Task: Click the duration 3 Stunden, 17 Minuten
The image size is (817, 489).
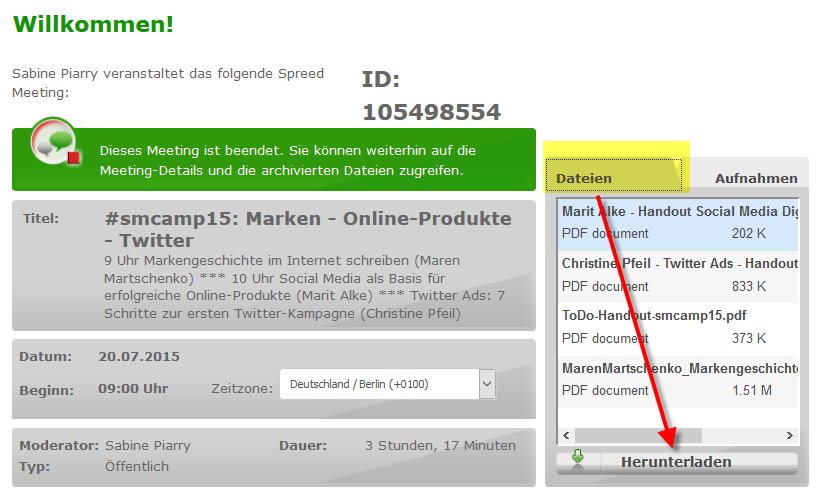Action: pos(440,446)
